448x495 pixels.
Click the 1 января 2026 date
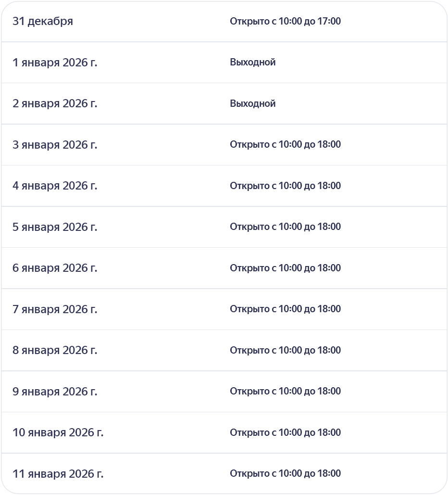(x=55, y=63)
